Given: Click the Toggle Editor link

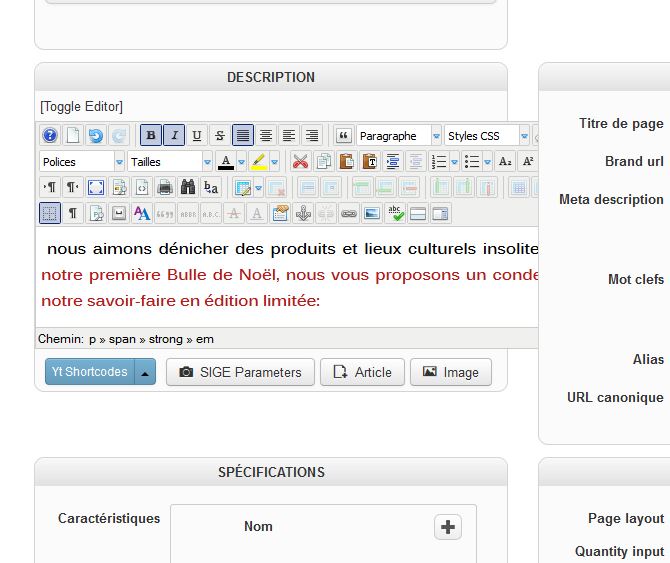Looking at the screenshot, I should click(x=82, y=106).
